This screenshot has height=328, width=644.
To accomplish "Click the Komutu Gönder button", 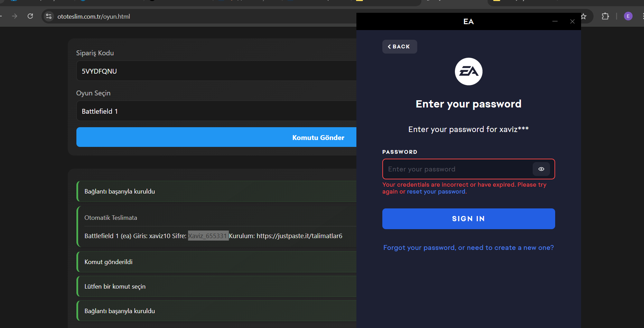I will 216,137.
